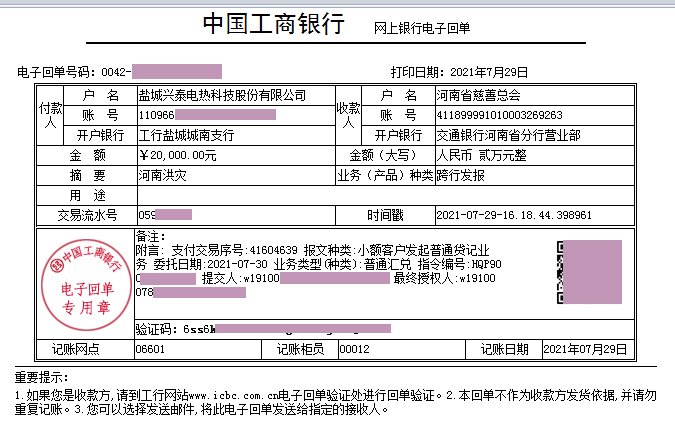The image size is (675, 435).
Task: Click the 交易流水号 label
Action: 87,215
